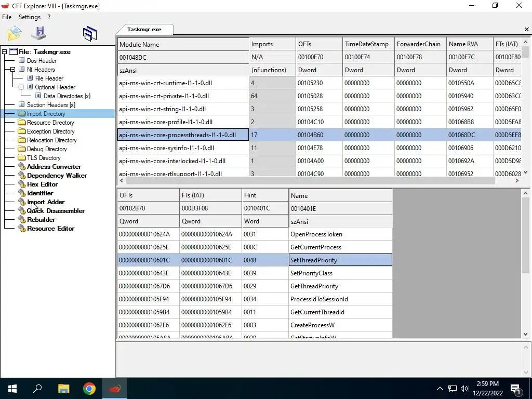Select the SetPriorityClass function
Screen dimensions: 532x399
pyautogui.click(x=340, y=273)
